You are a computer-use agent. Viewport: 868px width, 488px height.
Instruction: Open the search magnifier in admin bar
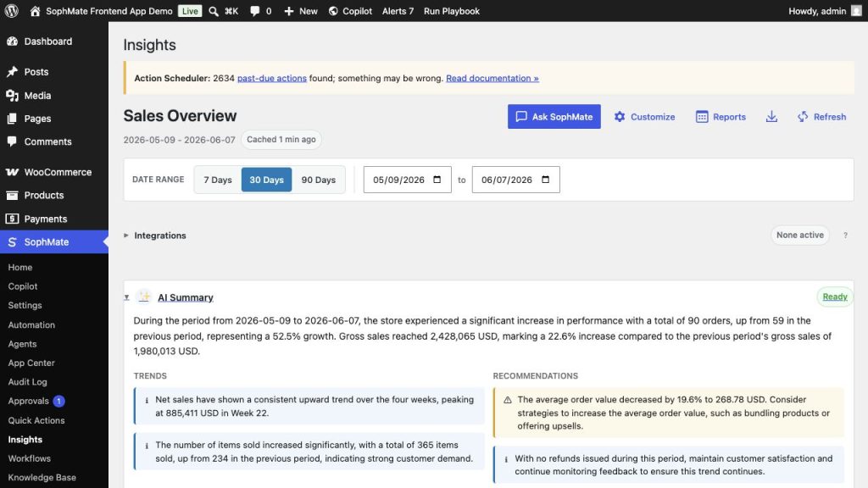213,11
